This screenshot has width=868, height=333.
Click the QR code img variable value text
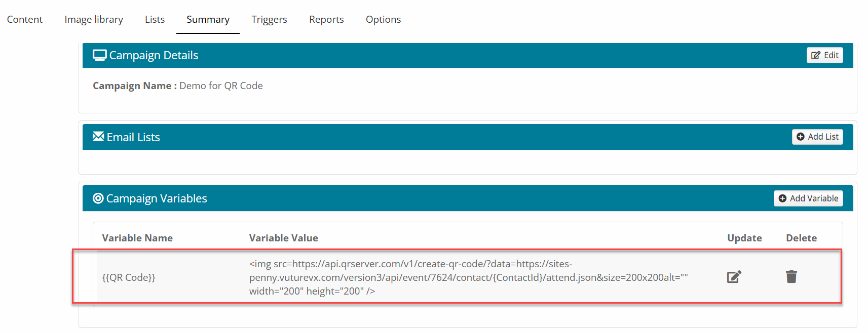[468, 277]
